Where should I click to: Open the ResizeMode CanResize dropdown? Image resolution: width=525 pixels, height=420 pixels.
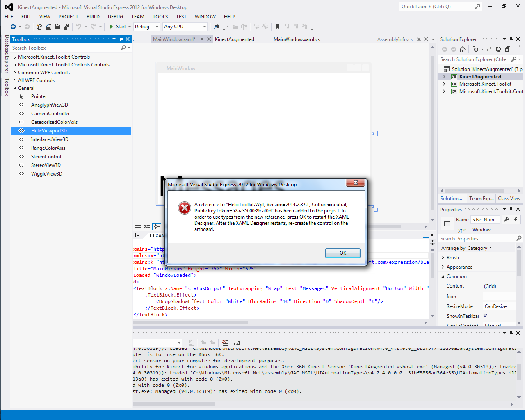499,306
